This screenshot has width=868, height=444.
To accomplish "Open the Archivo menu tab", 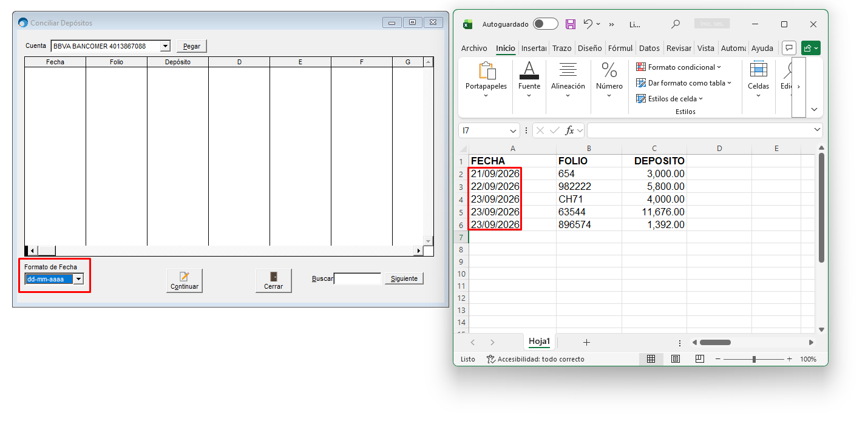I will pos(474,48).
